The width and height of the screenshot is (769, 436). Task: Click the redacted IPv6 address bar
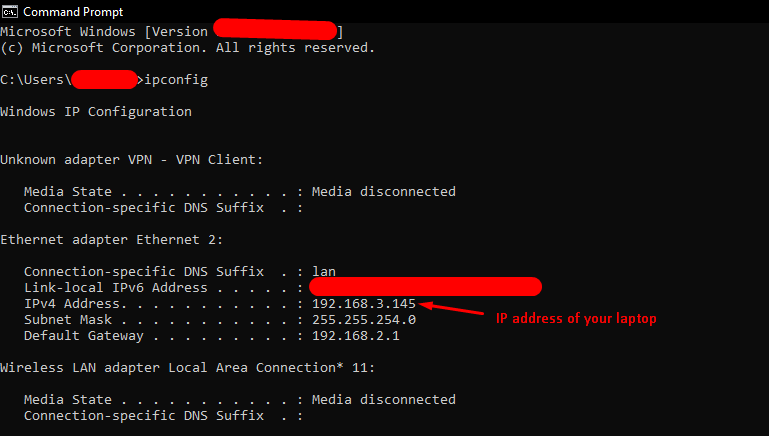pyautogui.click(x=425, y=287)
